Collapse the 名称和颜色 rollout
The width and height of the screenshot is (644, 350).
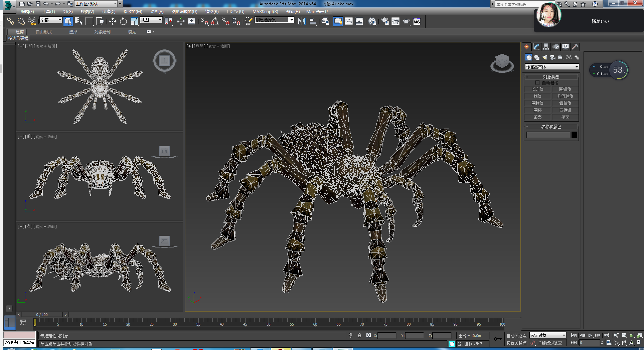551,127
